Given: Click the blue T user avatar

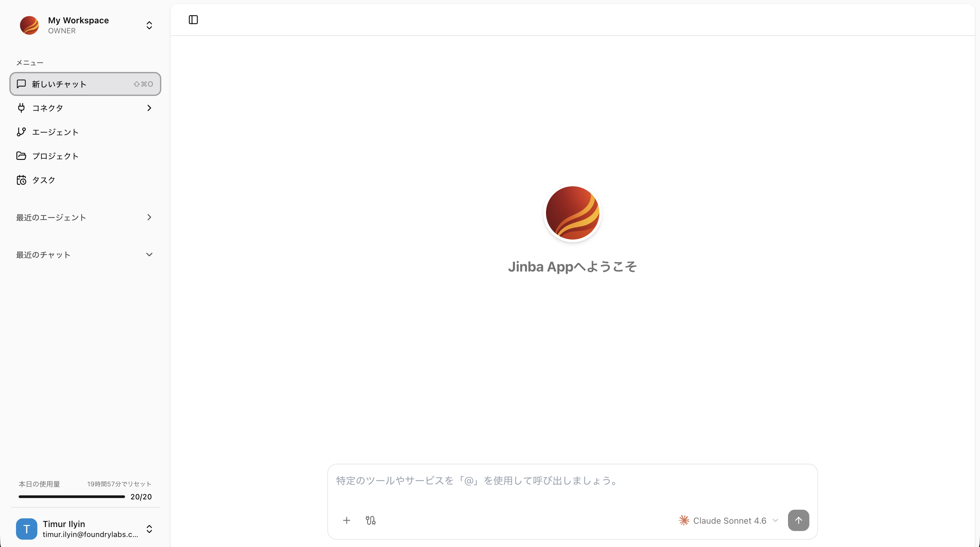Looking at the screenshot, I should [27, 529].
